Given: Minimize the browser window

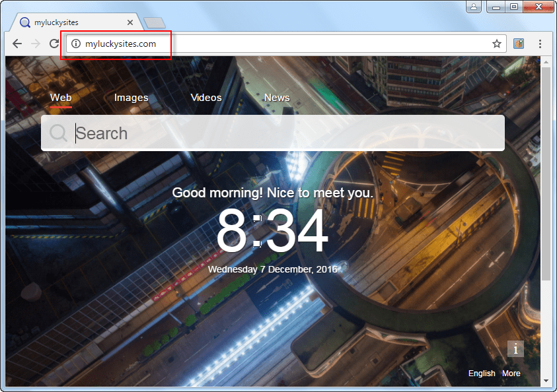Looking at the screenshot, I should (496, 7).
